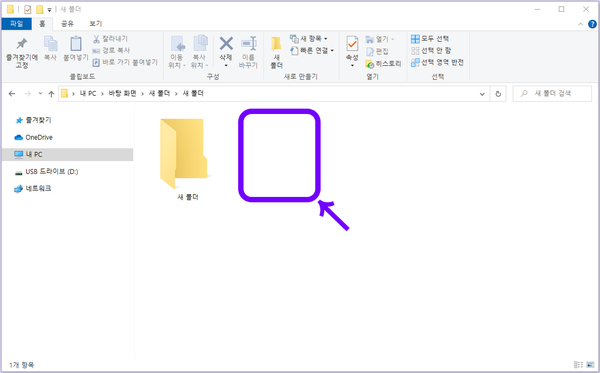
Task: Select 잘라내기 (cut) scissors item
Action: point(110,39)
